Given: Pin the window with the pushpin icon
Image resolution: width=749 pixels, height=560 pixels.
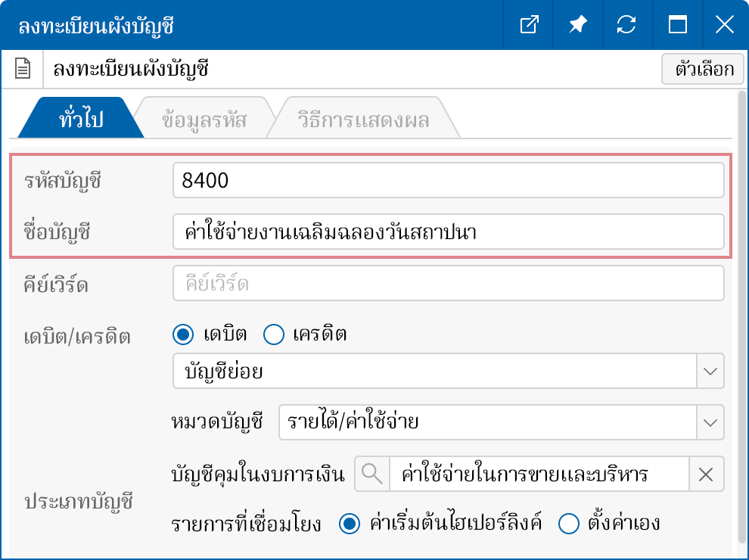Looking at the screenshot, I should [x=578, y=25].
